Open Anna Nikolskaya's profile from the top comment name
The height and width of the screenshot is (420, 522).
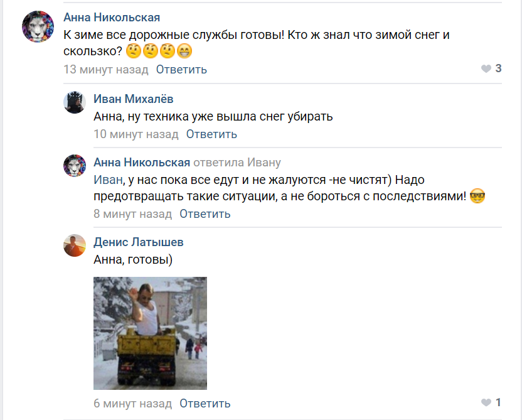(112, 18)
